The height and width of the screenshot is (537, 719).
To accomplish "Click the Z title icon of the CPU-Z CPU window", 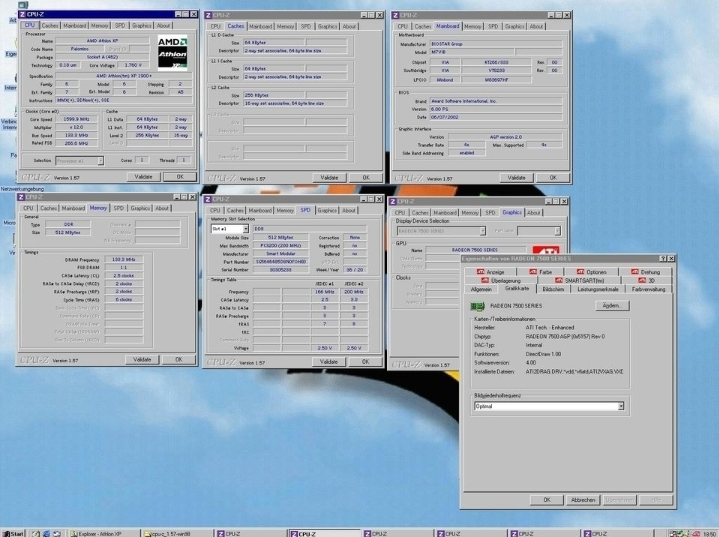I will click(x=22, y=15).
